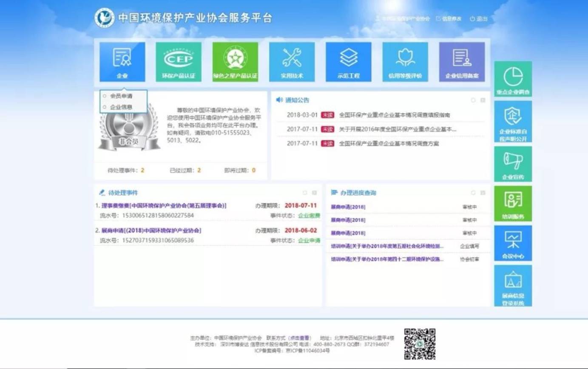Click the QR code in the footer
This screenshot has height=369, width=588.
pyautogui.click(x=420, y=344)
